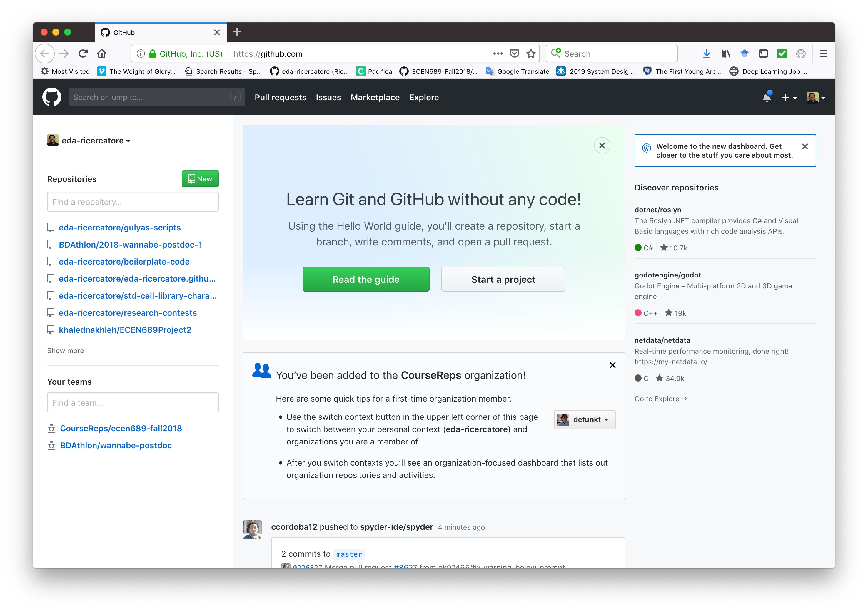Click the Firefox Search box

[x=611, y=54]
